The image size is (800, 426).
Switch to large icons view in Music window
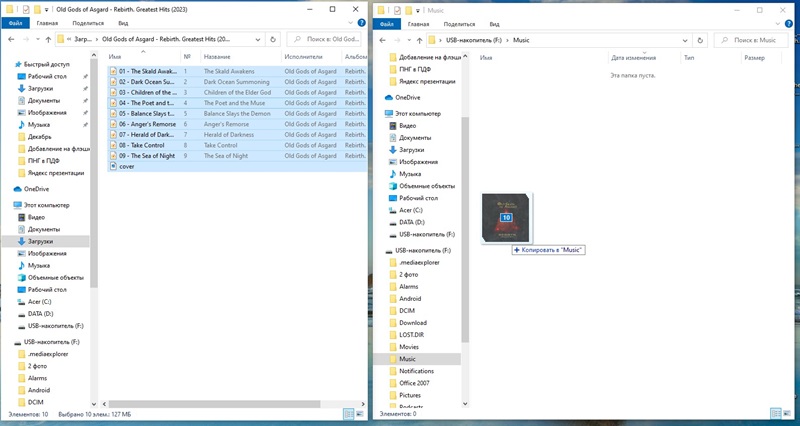785,414
